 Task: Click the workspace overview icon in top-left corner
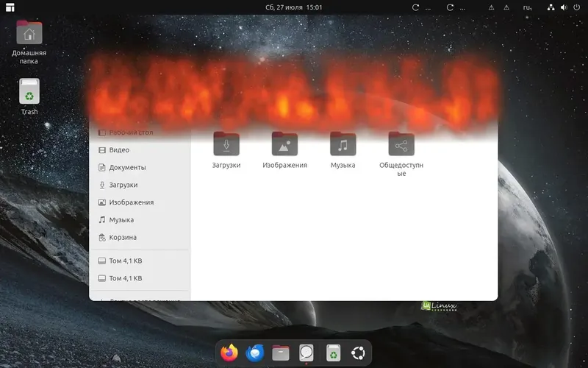pos(10,7)
